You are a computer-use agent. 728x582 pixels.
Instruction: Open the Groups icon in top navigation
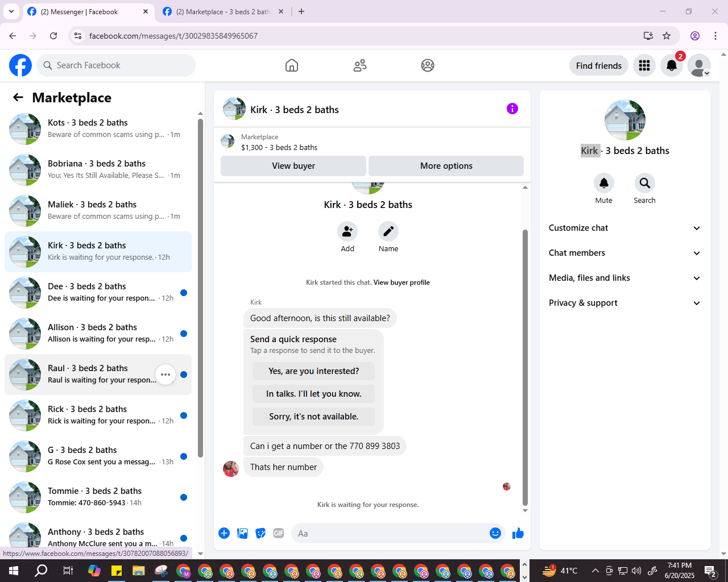[428, 65]
